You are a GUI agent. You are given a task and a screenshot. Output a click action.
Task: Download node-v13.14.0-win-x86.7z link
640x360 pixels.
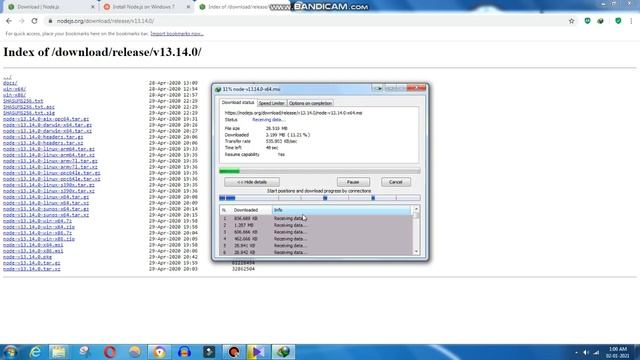(x=38, y=233)
